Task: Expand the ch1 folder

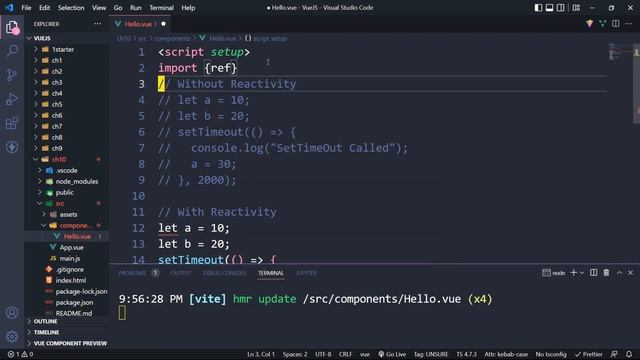Action: pyautogui.click(x=57, y=60)
